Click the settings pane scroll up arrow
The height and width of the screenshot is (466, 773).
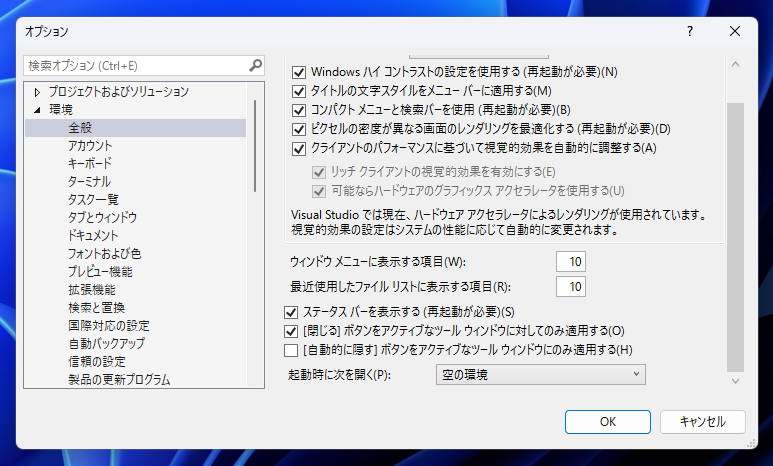click(x=735, y=65)
